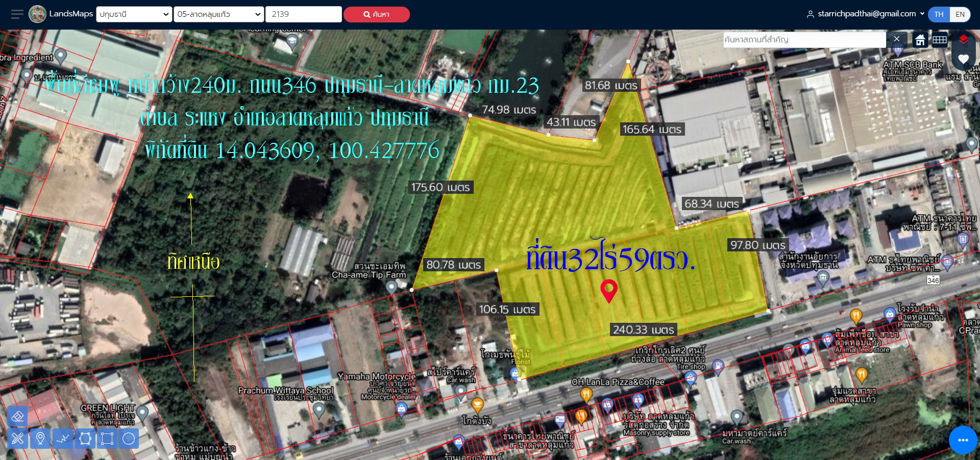Open the red map layers icon
The image size is (980, 460).
point(963,39)
